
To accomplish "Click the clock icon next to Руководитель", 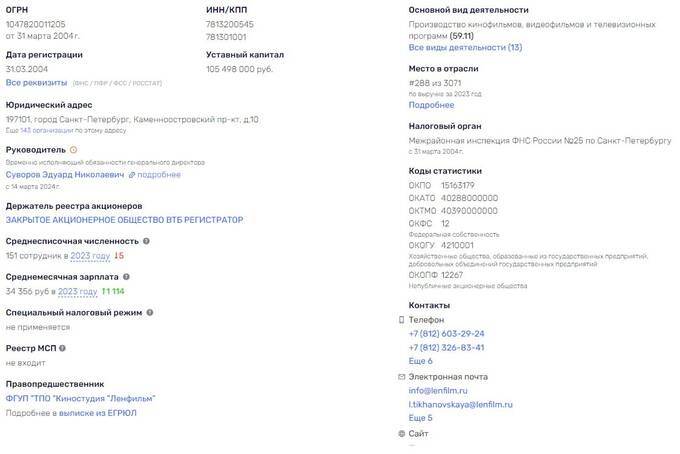I will pos(73,150).
